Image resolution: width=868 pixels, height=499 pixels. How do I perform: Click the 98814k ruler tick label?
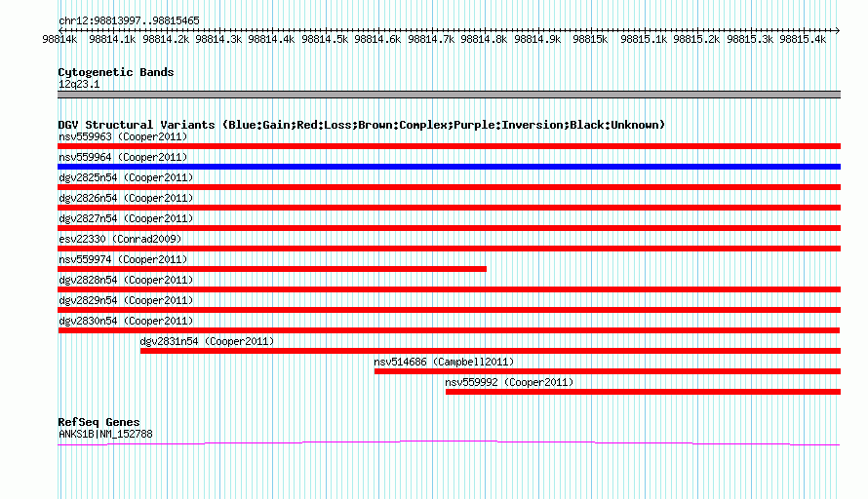[59, 40]
